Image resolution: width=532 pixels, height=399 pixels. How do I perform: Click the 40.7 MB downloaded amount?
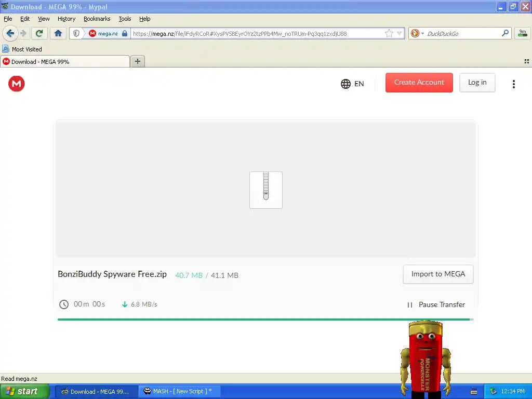[x=189, y=275]
